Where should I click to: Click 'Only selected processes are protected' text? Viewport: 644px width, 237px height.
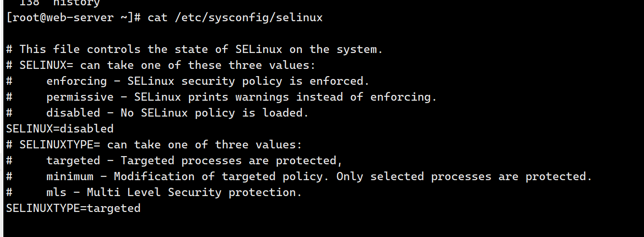click(x=464, y=177)
